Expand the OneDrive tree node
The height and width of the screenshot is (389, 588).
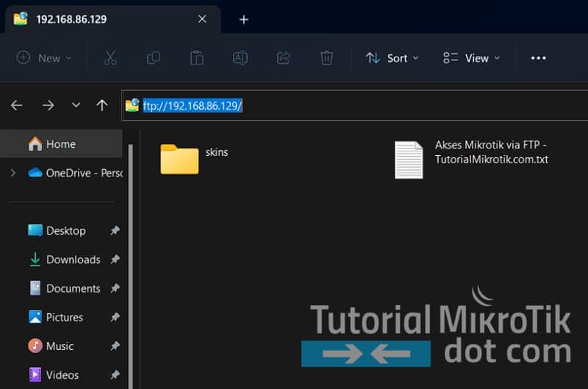pyautogui.click(x=13, y=173)
